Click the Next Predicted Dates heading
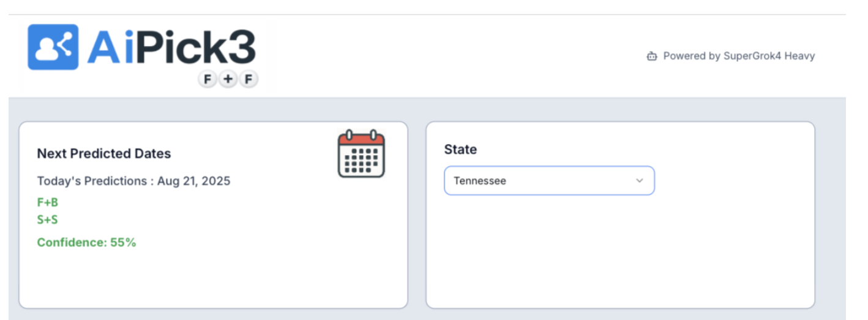This screenshot has height=320, width=868. click(x=104, y=153)
